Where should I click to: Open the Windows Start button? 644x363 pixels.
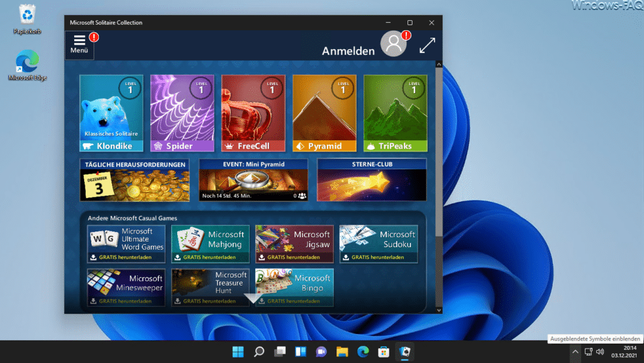click(x=238, y=352)
